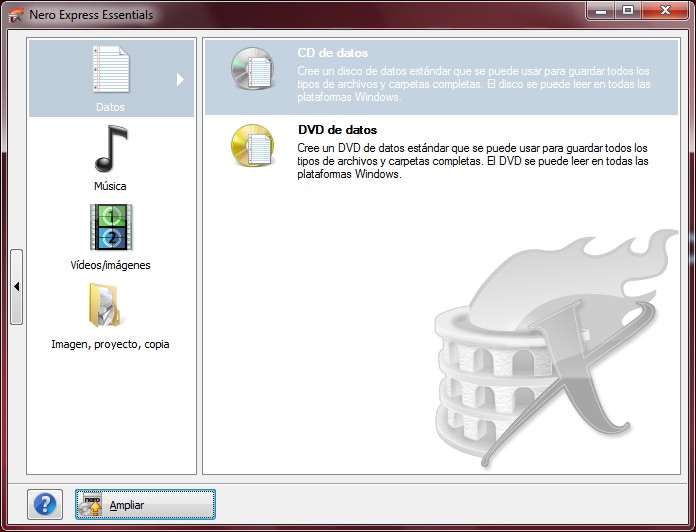Click the CD de datos description text
The height and width of the screenshot is (532, 696).
[474, 84]
